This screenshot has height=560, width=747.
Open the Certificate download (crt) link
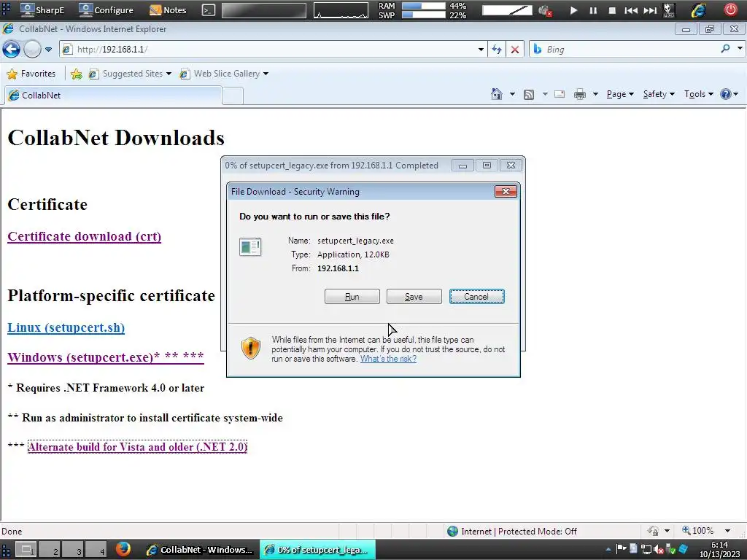point(85,236)
